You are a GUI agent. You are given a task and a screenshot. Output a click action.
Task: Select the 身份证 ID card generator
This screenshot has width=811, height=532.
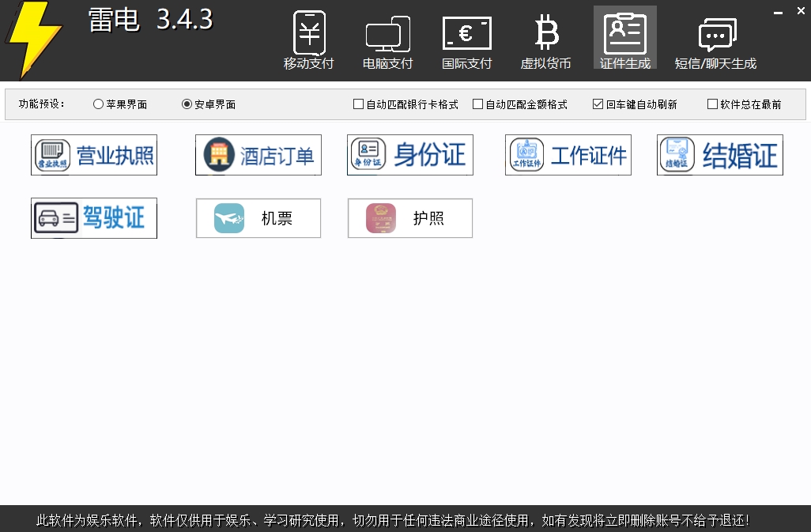click(409, 154)
